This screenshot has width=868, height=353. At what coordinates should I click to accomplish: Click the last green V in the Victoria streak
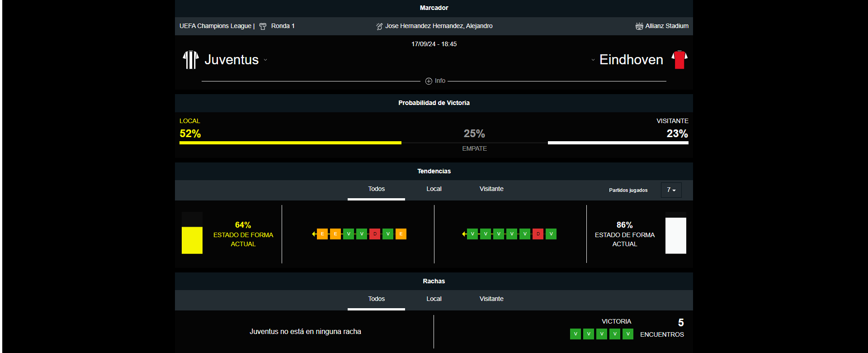pos(628,334)
